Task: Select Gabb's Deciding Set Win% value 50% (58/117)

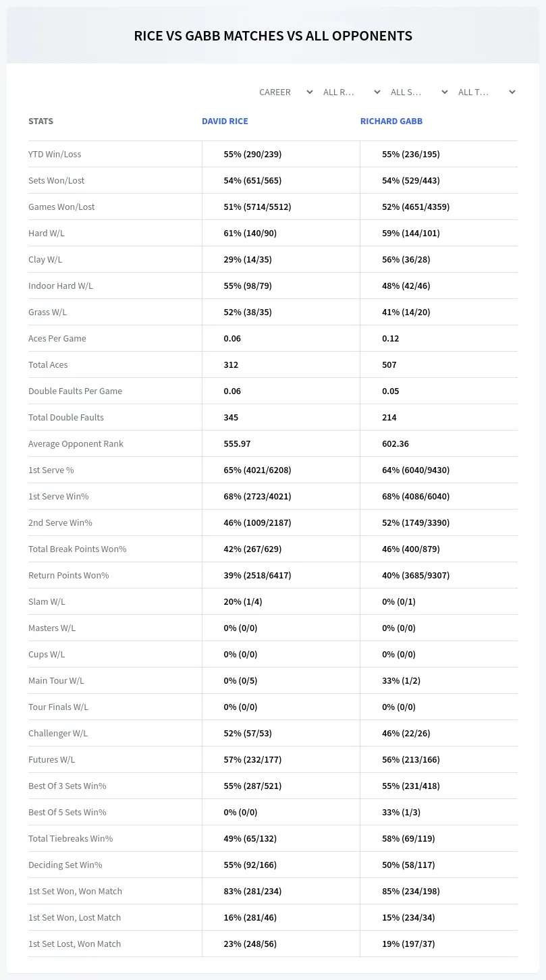Action: 408,865
